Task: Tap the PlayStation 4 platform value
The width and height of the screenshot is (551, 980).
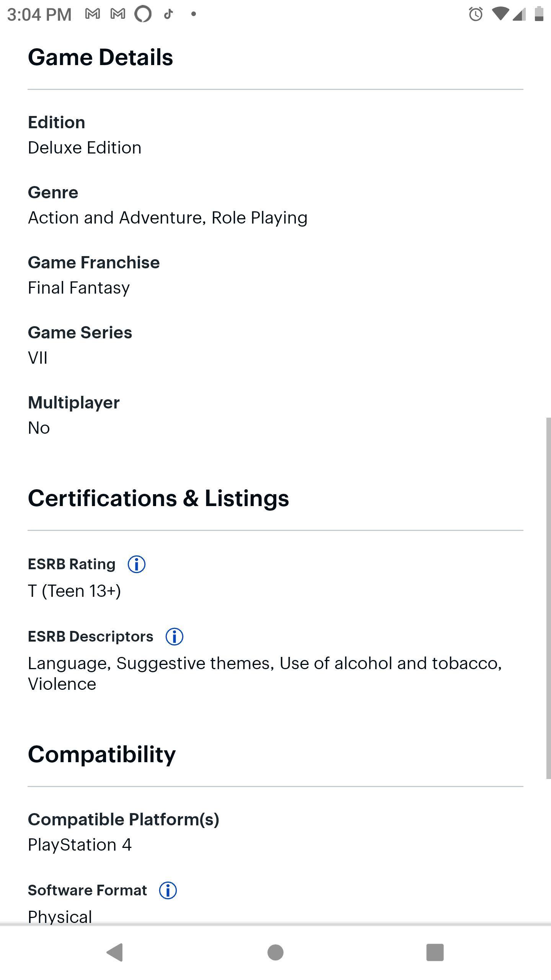Action: coord(80,845)
